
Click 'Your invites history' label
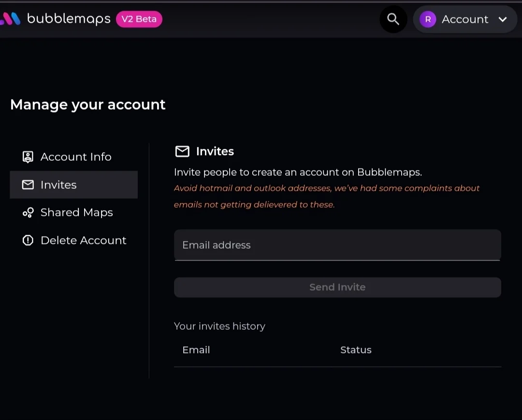(x=220, y=326)
